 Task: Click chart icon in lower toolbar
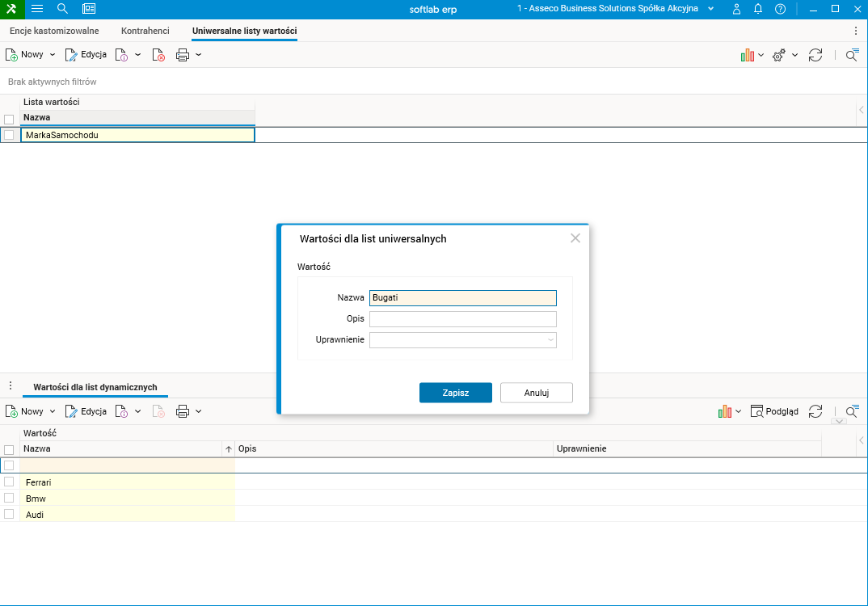725,412
